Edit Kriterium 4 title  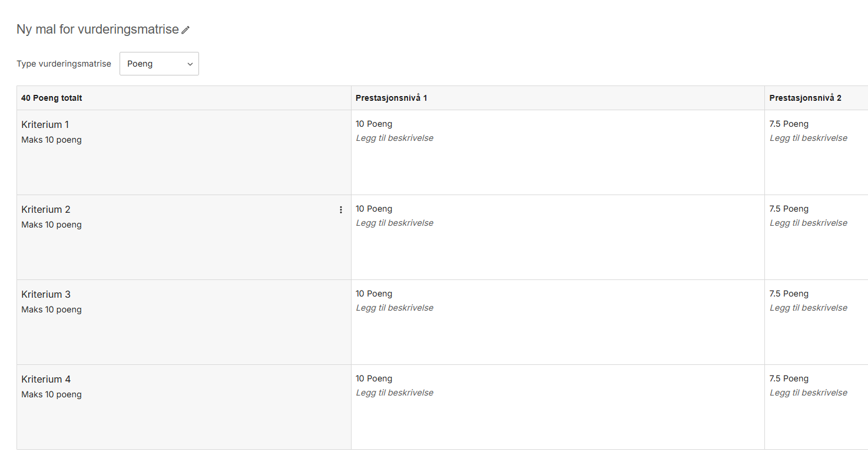click(46, 379)
